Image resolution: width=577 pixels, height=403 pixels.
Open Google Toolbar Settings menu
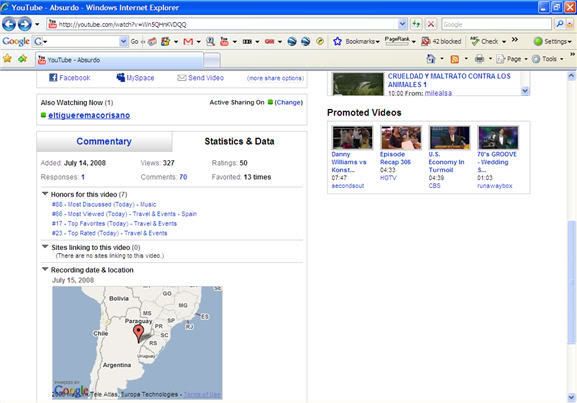click(553, 42)
